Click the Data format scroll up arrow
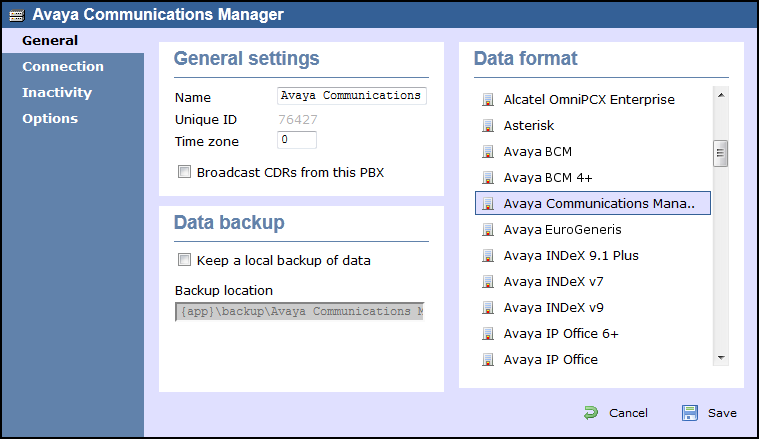This screenshot has height=439, width=759. (721, 95)
